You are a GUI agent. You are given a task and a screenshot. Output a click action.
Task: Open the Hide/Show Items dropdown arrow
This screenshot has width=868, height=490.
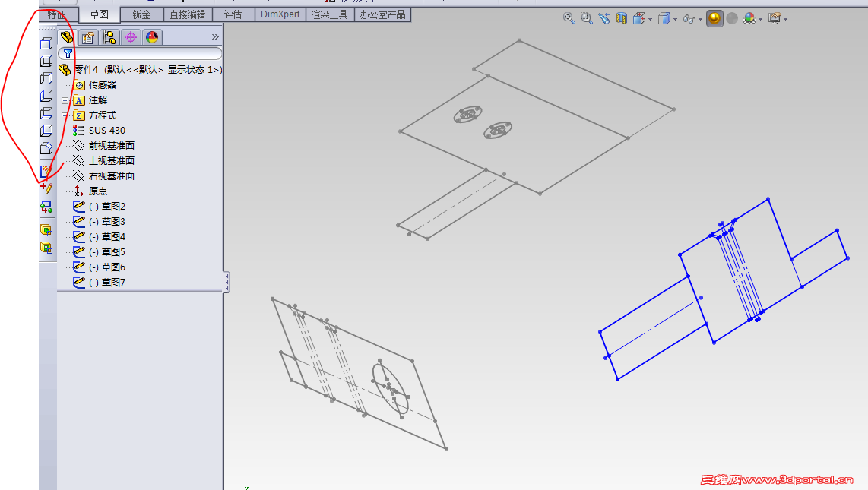pos(700,19)
